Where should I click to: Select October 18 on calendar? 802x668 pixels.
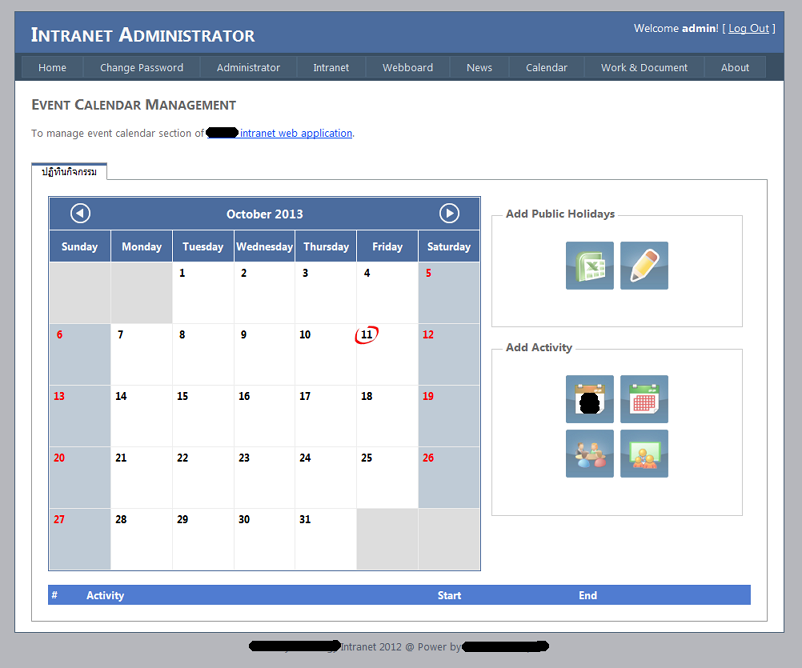click(x=387, y=416)
